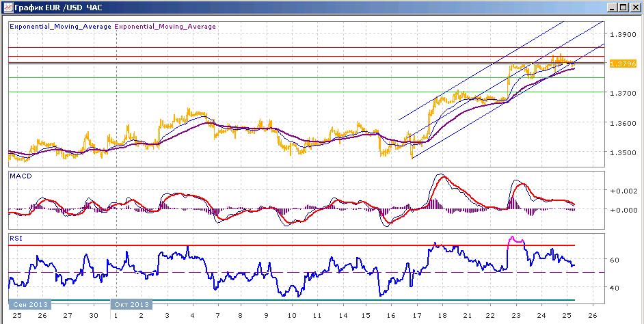This screenshot has height=324, width=644.
Task: Click the orange 1.3796 current price tag
Action: click(623, 64)
